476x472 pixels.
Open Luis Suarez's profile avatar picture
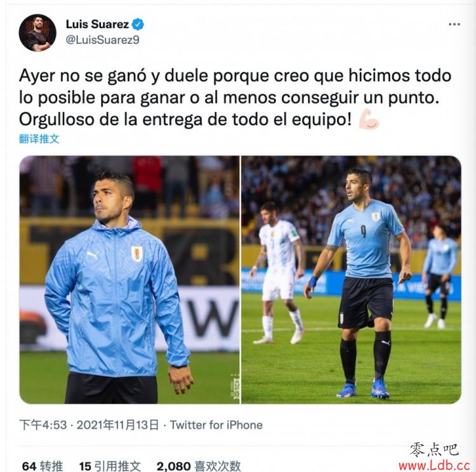(x=37, y=33)
